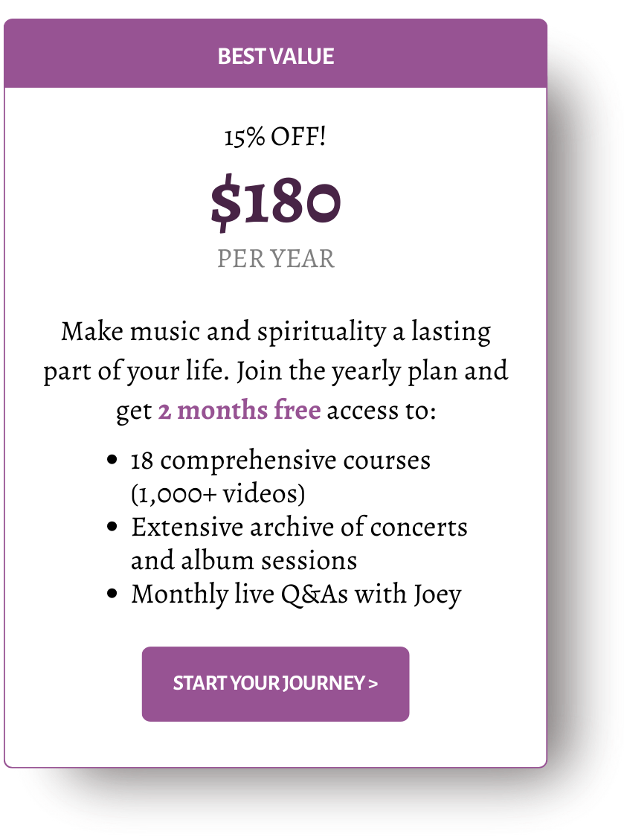
Task: Click the access to: text
Action: click(x=382, y=411)
